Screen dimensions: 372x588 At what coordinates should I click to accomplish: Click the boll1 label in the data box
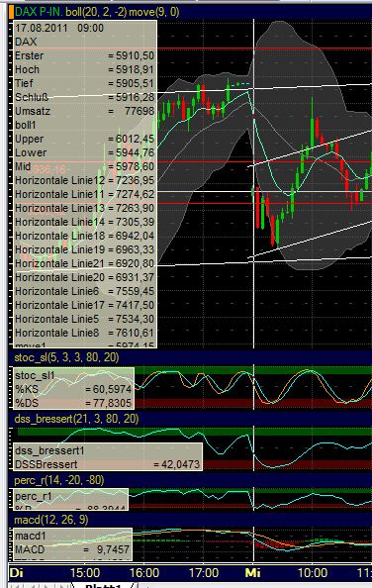[x=25, y=125]
